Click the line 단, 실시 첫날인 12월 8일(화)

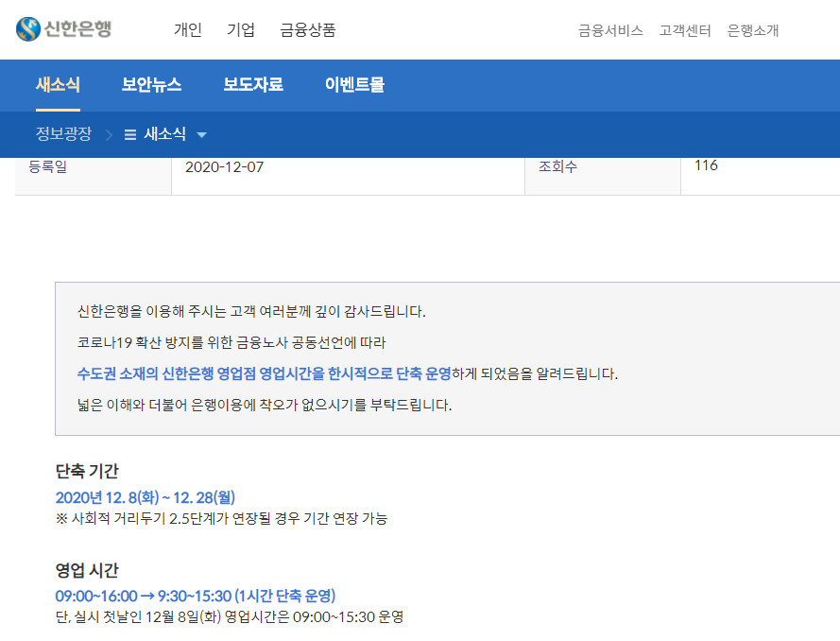230,616
